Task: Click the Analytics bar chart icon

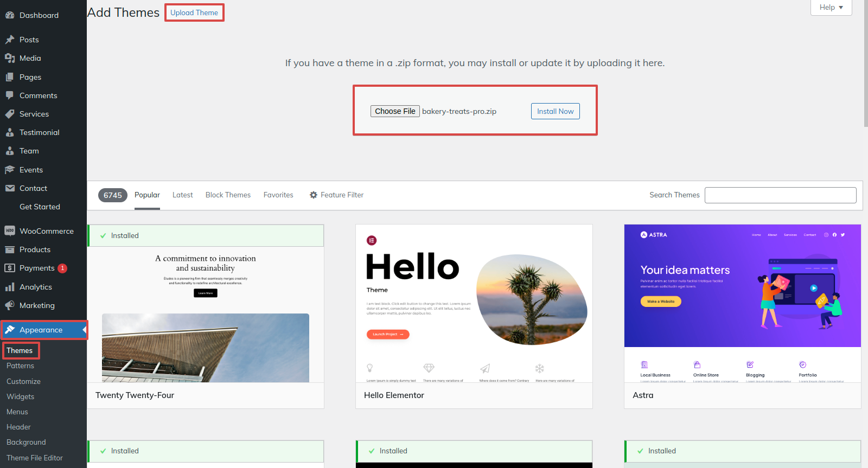Action: [10, 287]
